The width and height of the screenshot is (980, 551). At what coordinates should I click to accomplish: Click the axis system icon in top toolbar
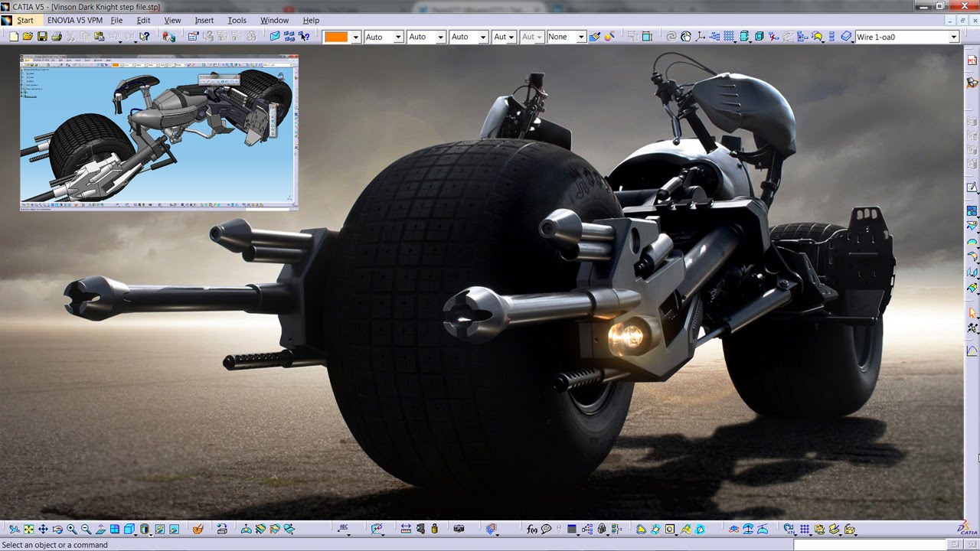coord(700,36)
